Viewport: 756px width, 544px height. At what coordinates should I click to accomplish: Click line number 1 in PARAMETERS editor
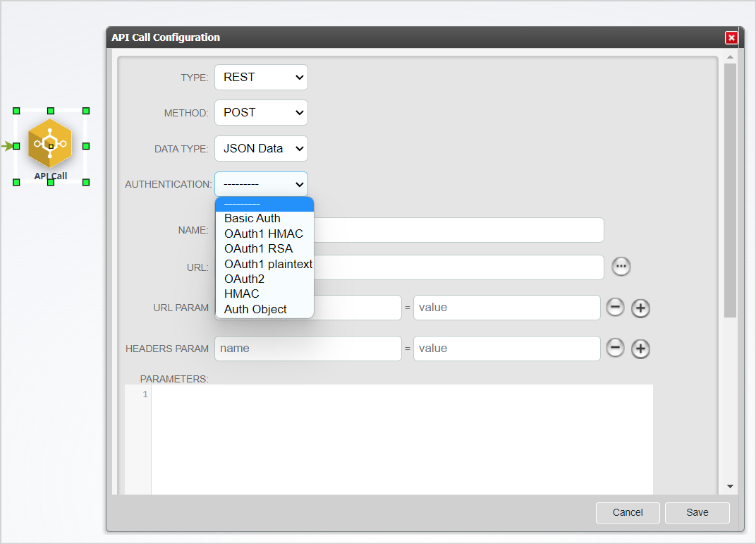[x=145, y=394]
